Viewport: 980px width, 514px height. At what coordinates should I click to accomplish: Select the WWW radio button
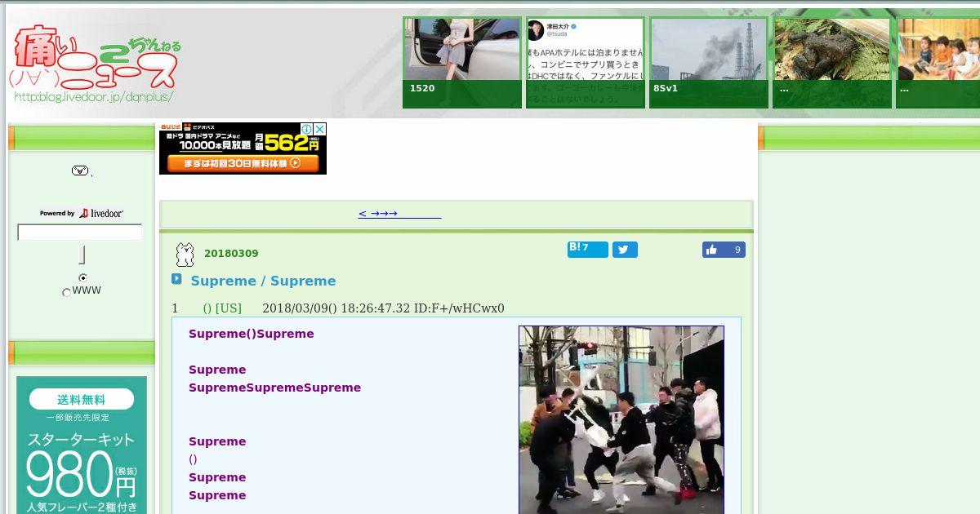67,292
